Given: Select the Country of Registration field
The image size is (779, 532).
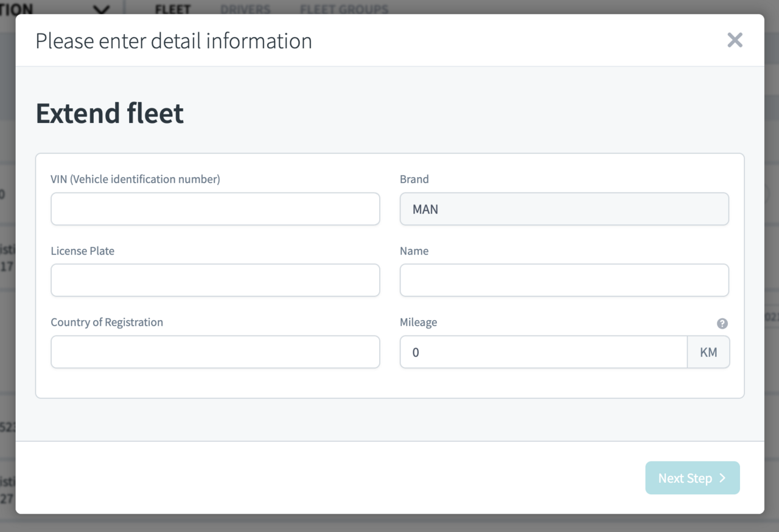Looking at the screenshot, I should pos(215,352).
